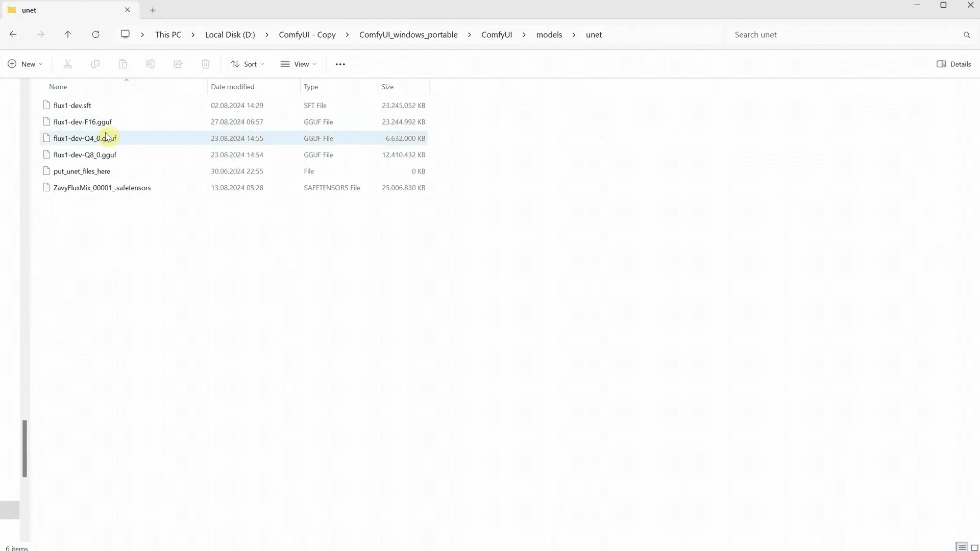Go back to previous folder
This screenshot has height=551, width=980.
[x=13, y=34]
